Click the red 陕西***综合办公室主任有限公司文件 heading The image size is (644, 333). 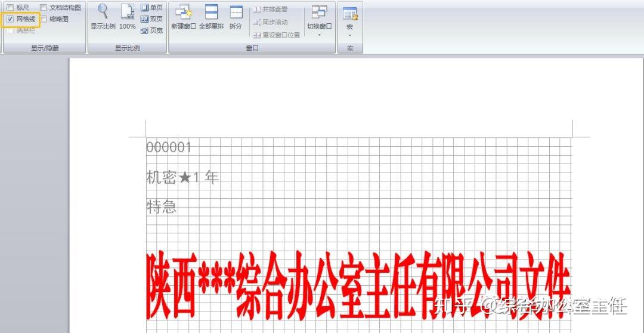[358, 285]
